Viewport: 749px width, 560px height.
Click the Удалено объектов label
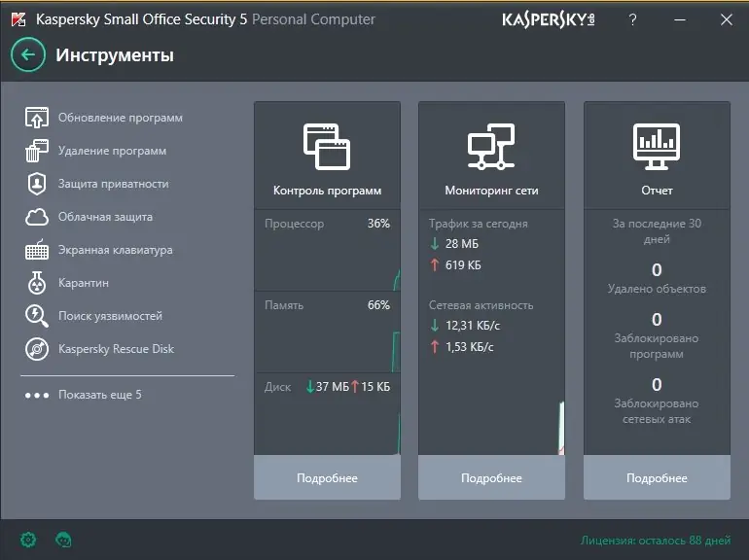(657, 289)
